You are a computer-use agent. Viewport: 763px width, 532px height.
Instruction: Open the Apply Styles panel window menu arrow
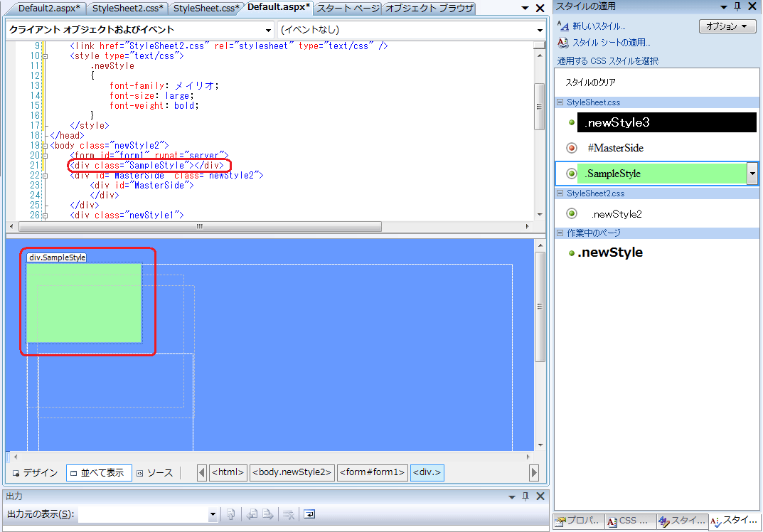point(724,7)
